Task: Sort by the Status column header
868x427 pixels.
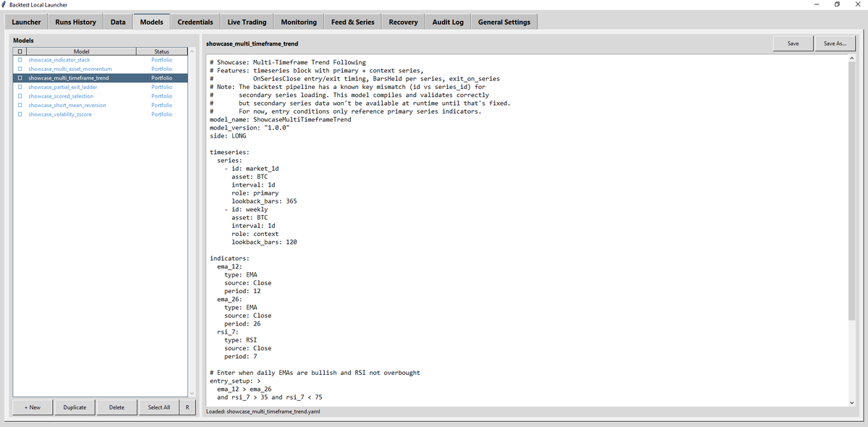Action: (x=162, y=51)
